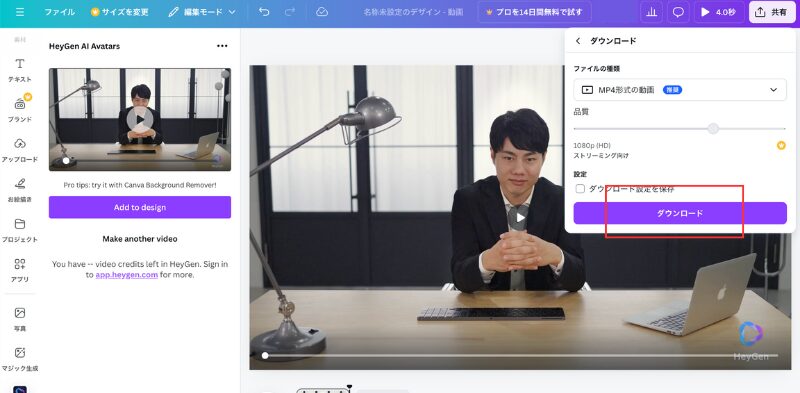Open the マジック生成 panel
This screenshot has width=800, height=393.
point(20,359)
